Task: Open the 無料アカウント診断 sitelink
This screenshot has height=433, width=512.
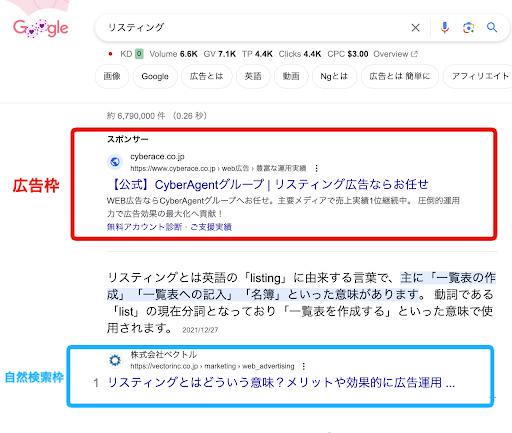Action: pyautogui.click(x=144, y=227)
